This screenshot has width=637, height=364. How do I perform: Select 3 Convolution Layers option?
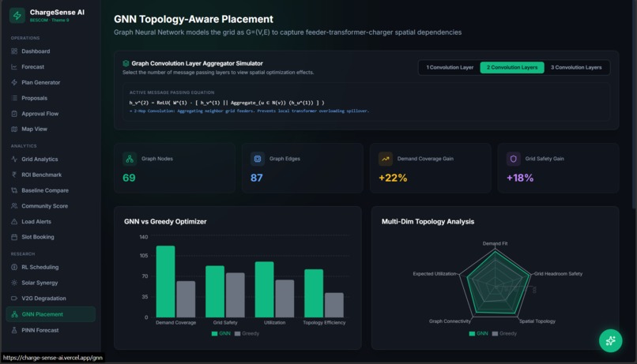576,67
